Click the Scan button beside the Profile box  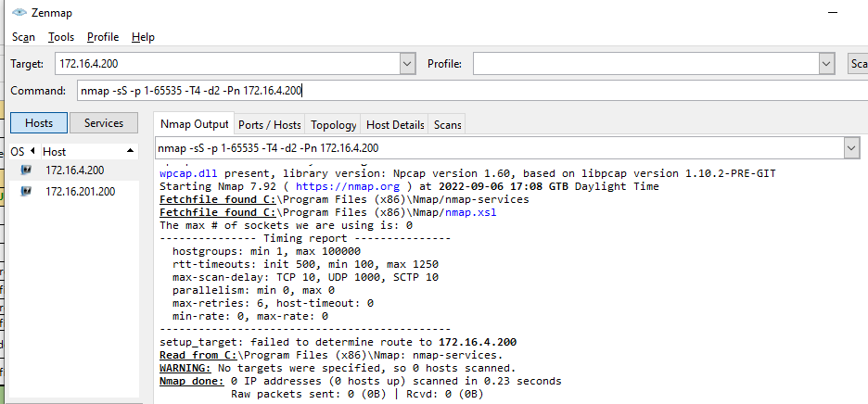pos(858,64)
